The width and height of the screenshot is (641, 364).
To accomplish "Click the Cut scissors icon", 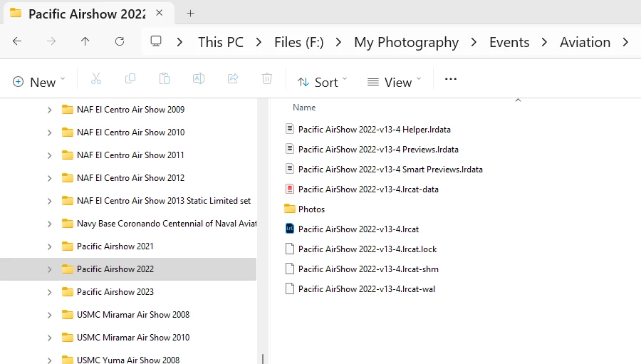I will [96, 78].
